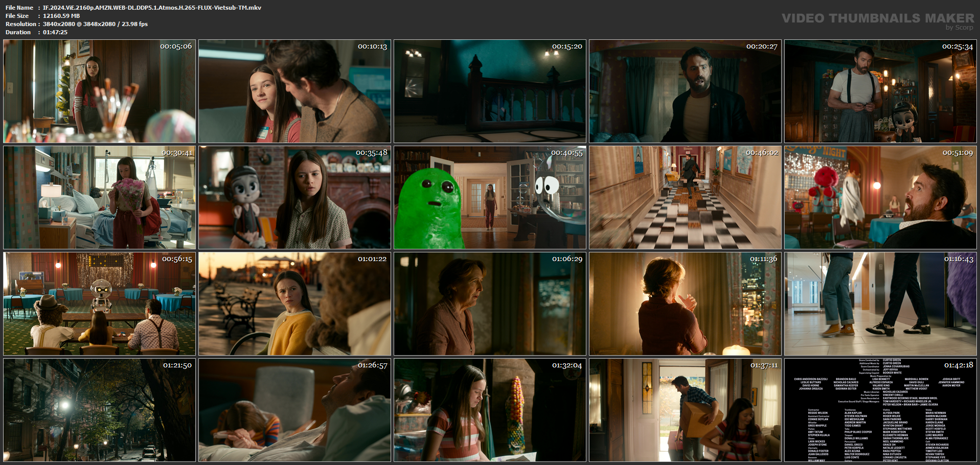Click the 01:01:22 timestamp label
The height and width of the screenshot is (465, 980).
click(372, 259)
